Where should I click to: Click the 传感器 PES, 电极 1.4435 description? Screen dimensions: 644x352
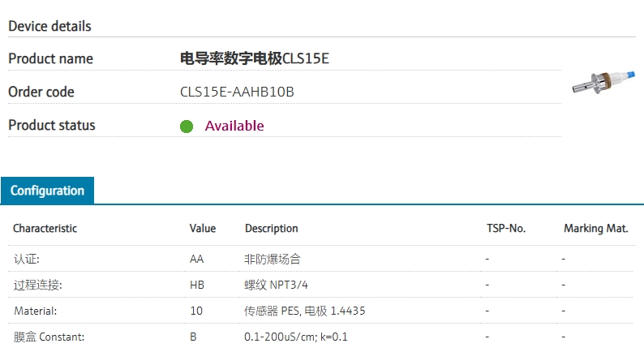click(x=305, y=311)
